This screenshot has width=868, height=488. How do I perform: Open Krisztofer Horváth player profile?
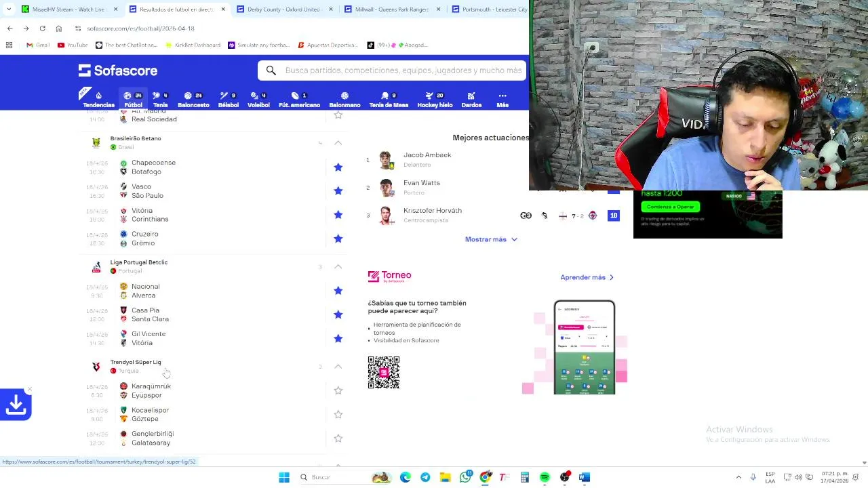click(433, 211)
